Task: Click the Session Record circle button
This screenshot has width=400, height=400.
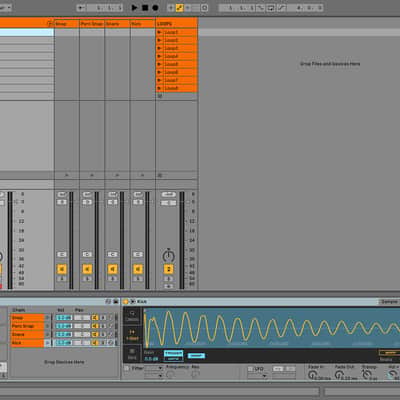Action: pyautogui.click(x=205, y=8)
